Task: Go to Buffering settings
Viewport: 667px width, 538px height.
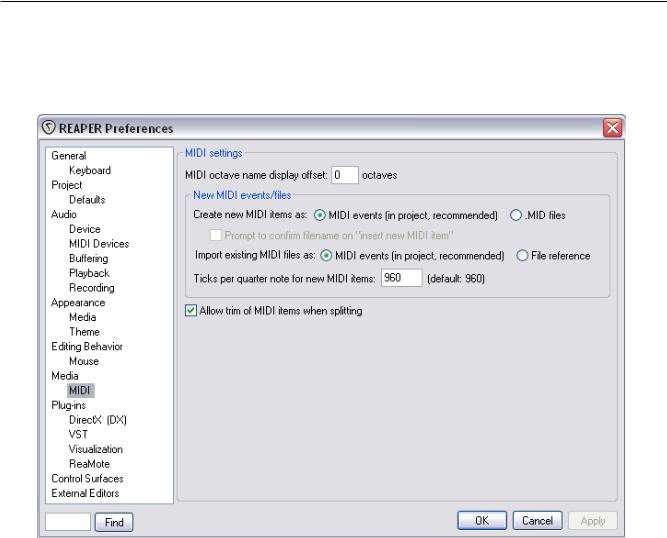Action: pyautogui.click(x=88, y=259)
